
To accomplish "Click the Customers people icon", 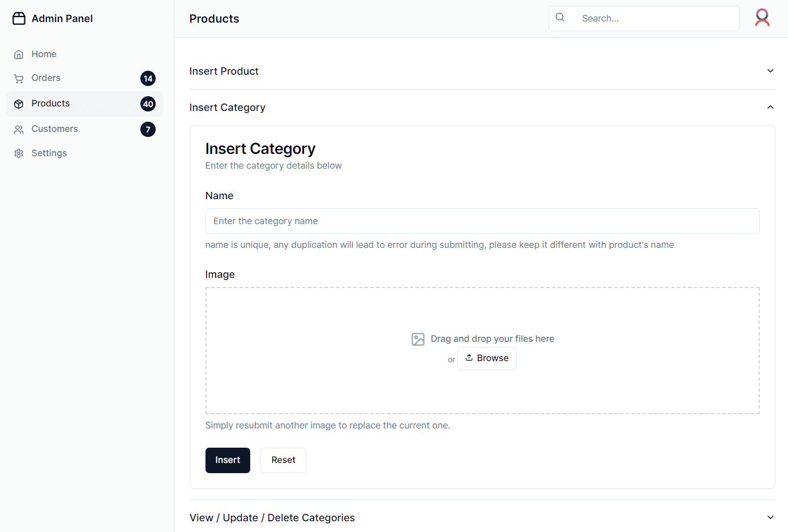I will (x=19, y=130).
